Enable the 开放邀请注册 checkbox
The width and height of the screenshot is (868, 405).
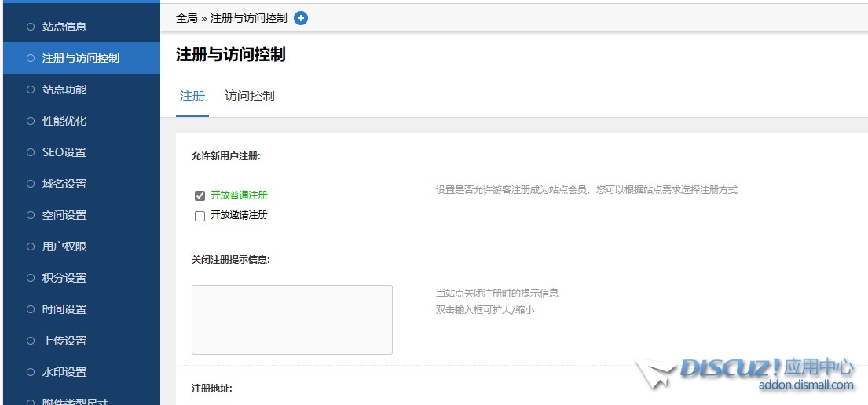(200, 216)
